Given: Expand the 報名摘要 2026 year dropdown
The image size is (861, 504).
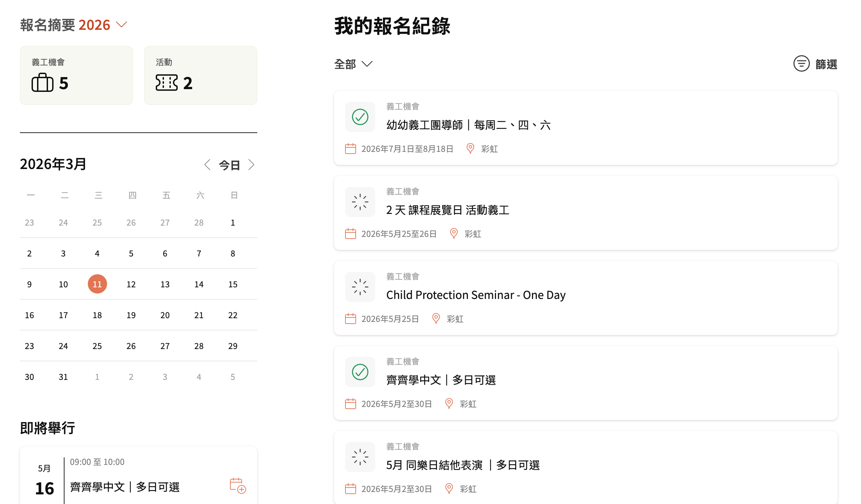Looking at the screenshot, I should pos(121,25).
